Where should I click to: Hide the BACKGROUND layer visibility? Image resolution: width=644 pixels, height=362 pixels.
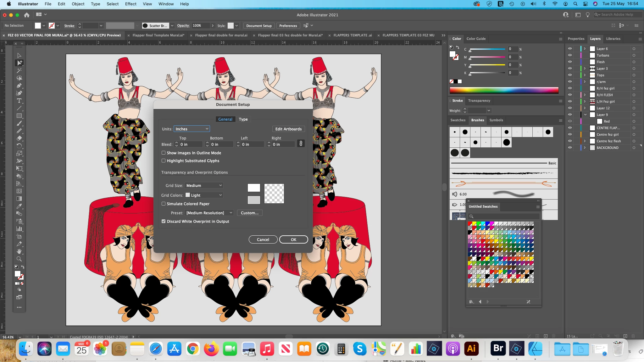click(570, 148)
